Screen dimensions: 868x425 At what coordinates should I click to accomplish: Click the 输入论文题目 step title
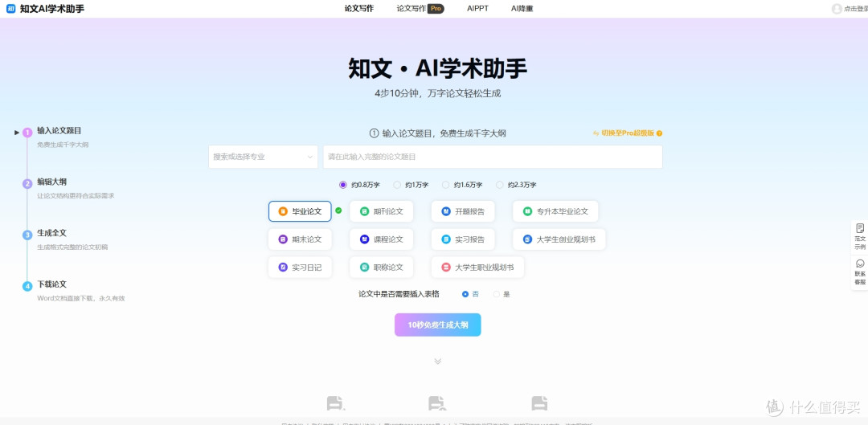pos(59,131)
